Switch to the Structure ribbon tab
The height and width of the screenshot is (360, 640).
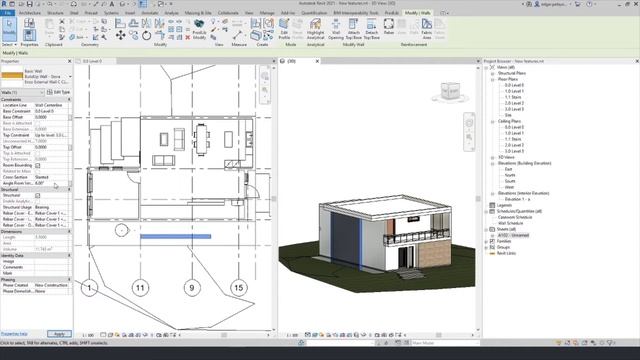pyautogui.click(x=55, y=13)
